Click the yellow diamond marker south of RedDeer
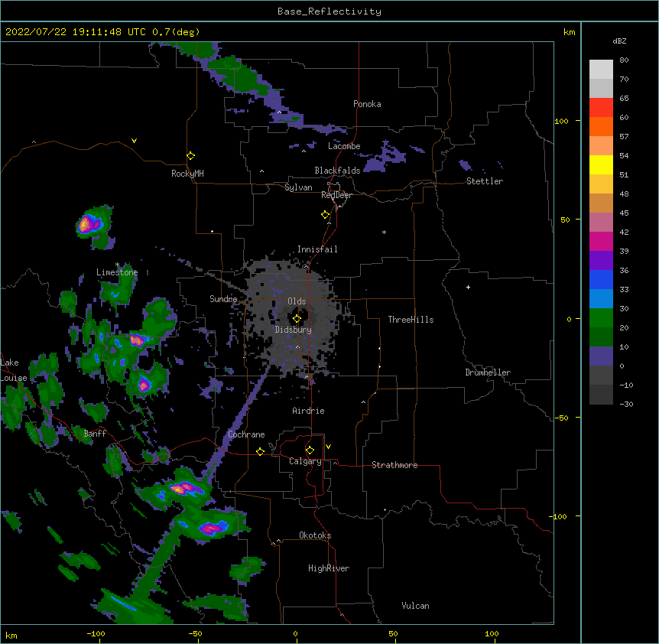This screenshot has width=659, height=644. [x=326, y=215]
